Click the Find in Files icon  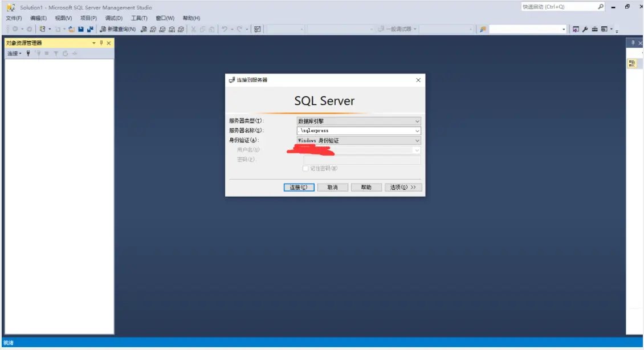tap(483, 29)
